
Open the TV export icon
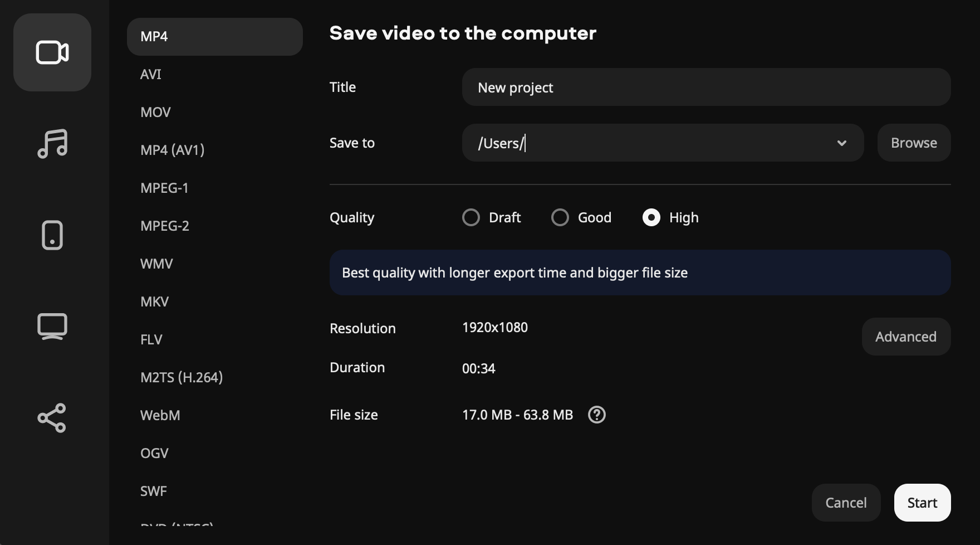click(52, 327)
